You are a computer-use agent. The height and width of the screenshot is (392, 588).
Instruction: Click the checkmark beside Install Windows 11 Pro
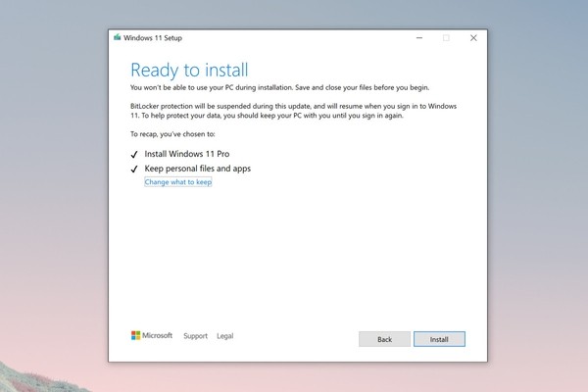tap(134, 154)
